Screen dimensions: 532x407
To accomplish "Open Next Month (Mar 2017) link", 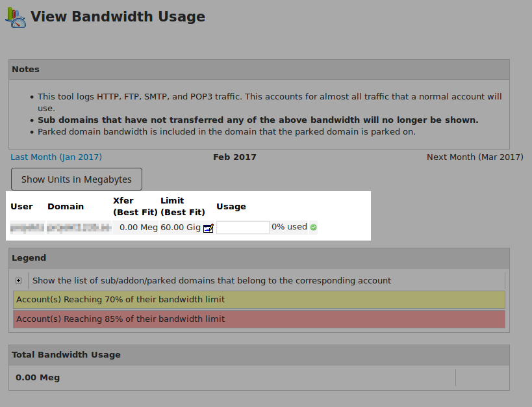I will pyautogui.click(x=475, y=157).
